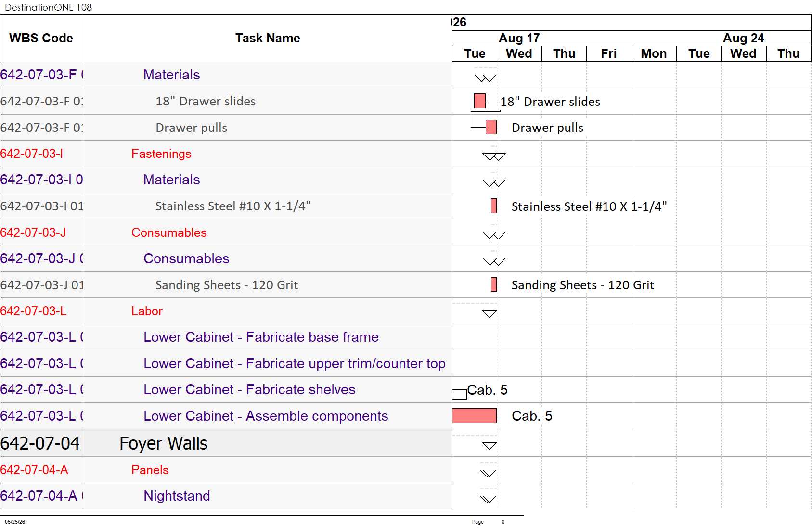Click the 18" Drawer slides Gantt bar

[480, 101]
